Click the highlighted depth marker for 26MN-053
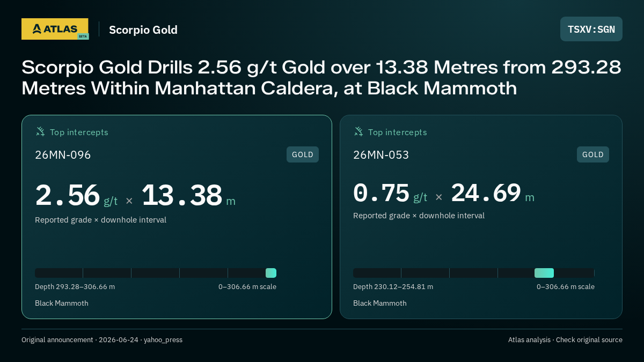Viewport: 644px width, 362px height. (x=544, y=273)
